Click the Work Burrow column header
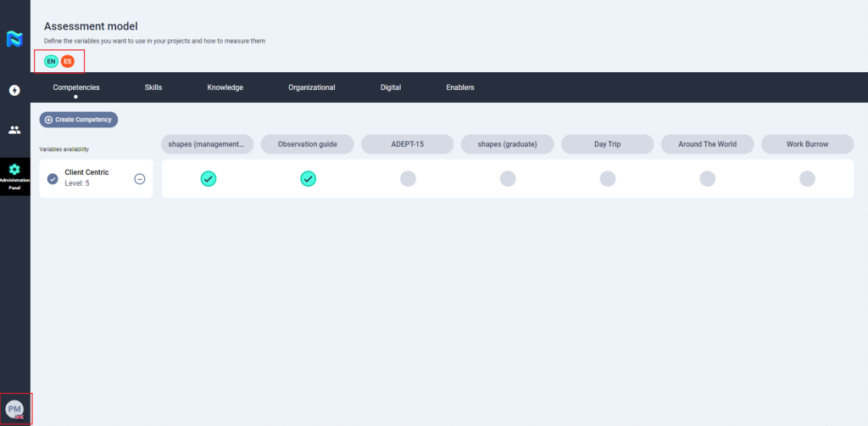 (x=807, y=144)
